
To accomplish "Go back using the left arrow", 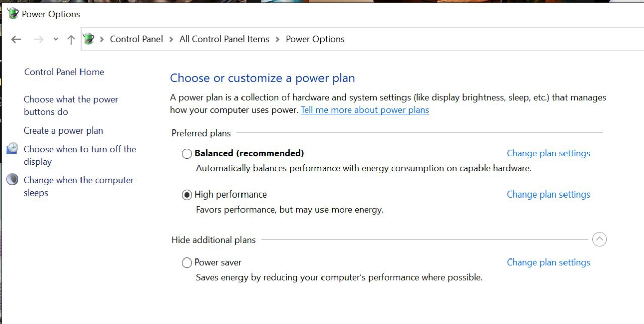I will click(x=16, y=39).
